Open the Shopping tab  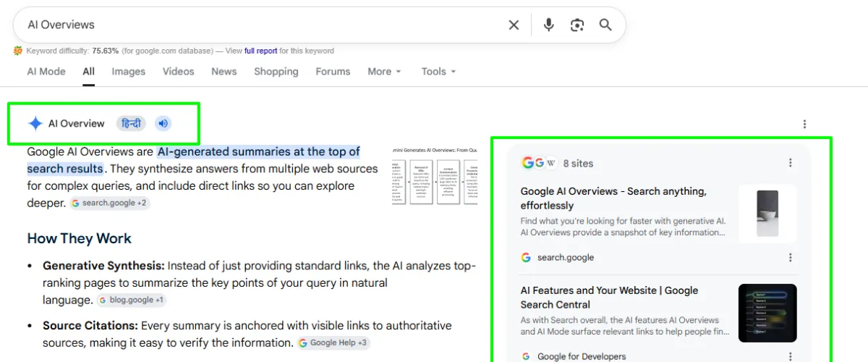pyautogui.click(x=276, y=72)
